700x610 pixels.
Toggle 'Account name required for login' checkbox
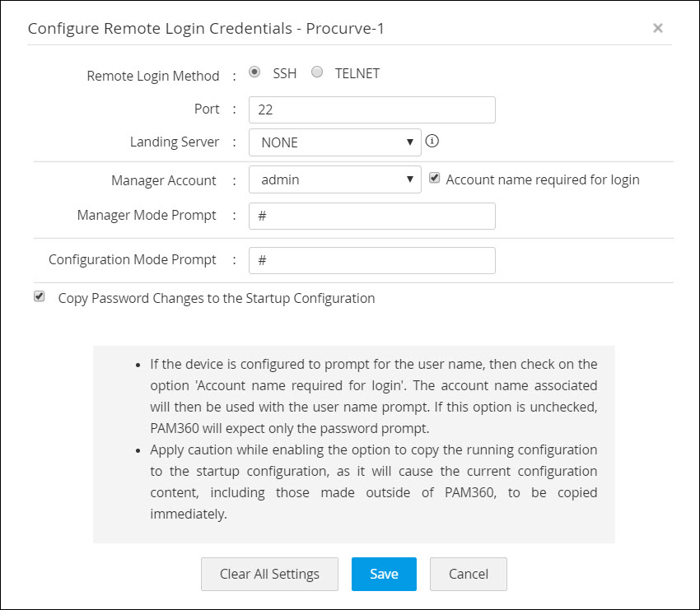coord(435,179)
